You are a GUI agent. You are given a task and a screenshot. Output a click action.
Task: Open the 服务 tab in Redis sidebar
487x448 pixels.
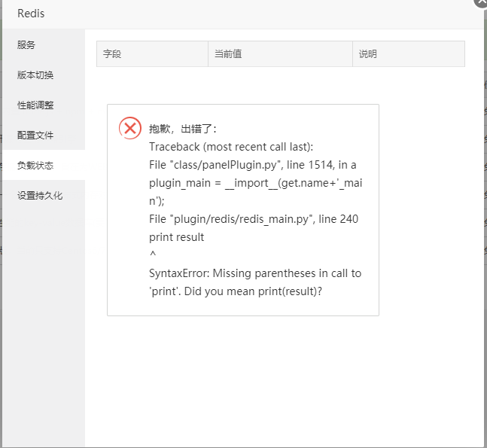coord(44,45)
